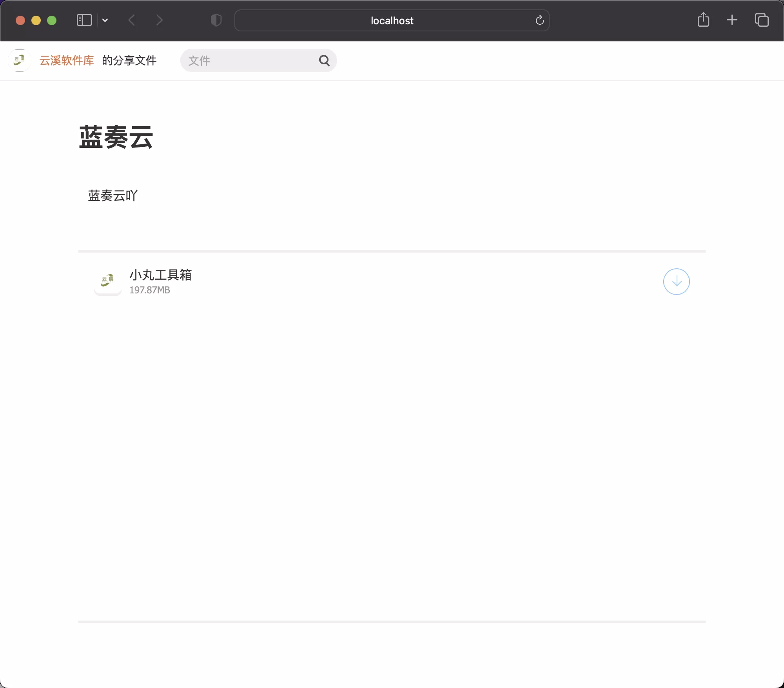
Task: Go back with the back arrow
Action: (132, 20)
